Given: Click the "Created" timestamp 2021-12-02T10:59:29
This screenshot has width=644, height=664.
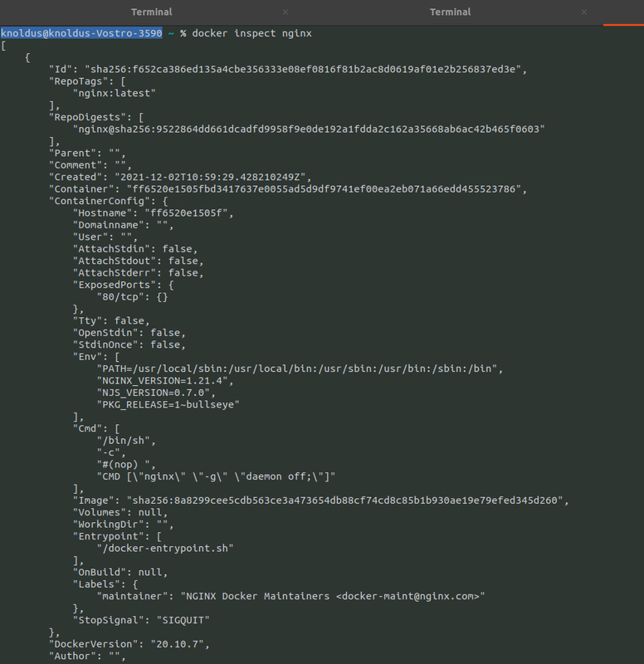Looking at the screenshot, I should click(x=180, y=177).
